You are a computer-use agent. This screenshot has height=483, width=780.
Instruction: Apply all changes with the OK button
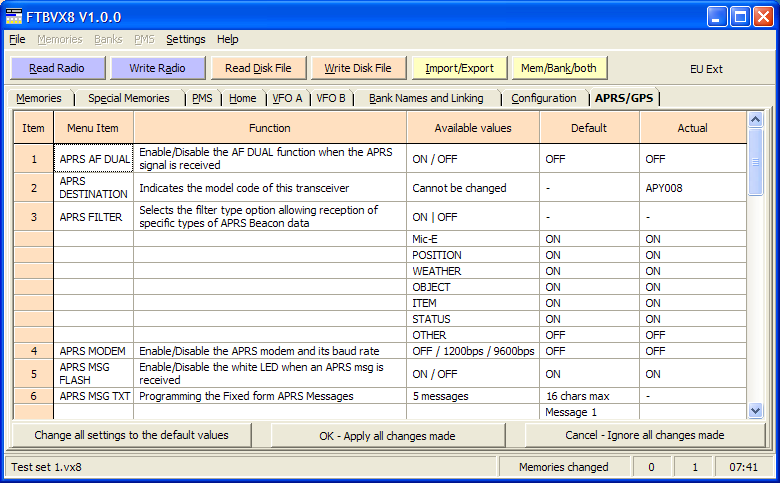click(x=387, y=436)
